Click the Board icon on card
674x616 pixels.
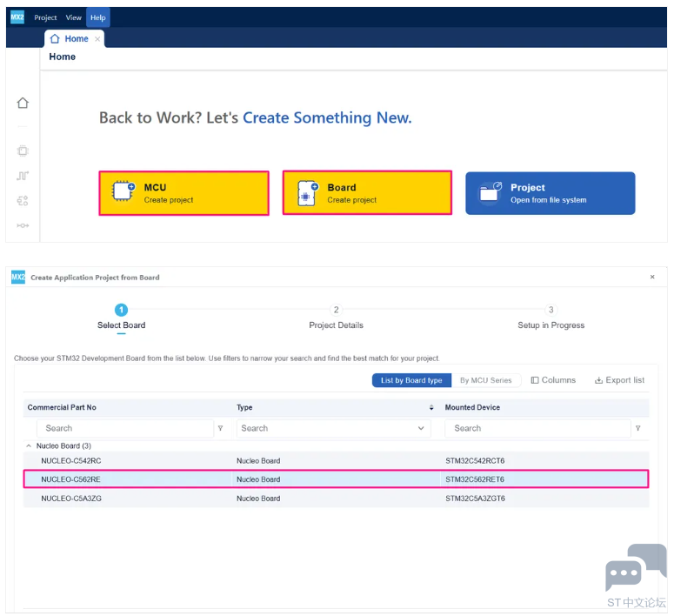click(308, 192)
